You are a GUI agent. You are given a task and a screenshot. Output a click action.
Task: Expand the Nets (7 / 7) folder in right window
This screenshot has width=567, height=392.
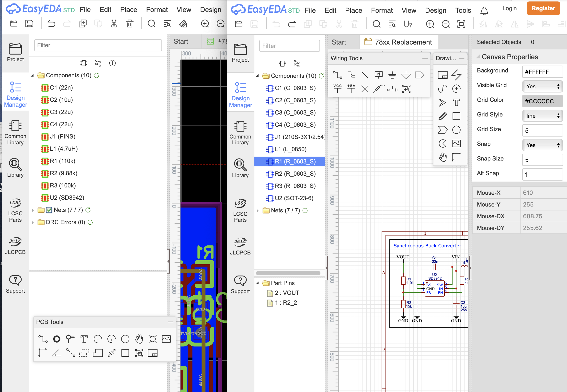[x=258, y=211]
